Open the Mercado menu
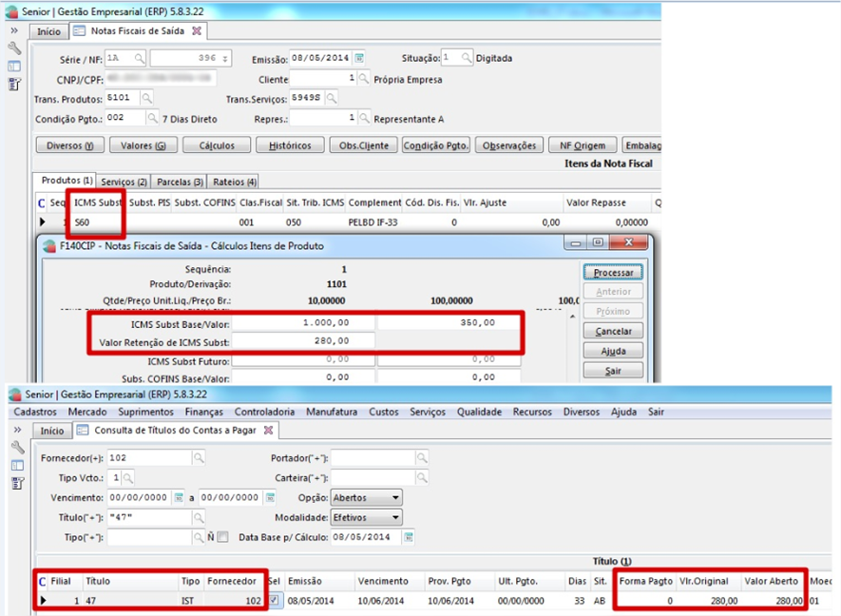Viewport: 841px width, 616px height. 87,412
